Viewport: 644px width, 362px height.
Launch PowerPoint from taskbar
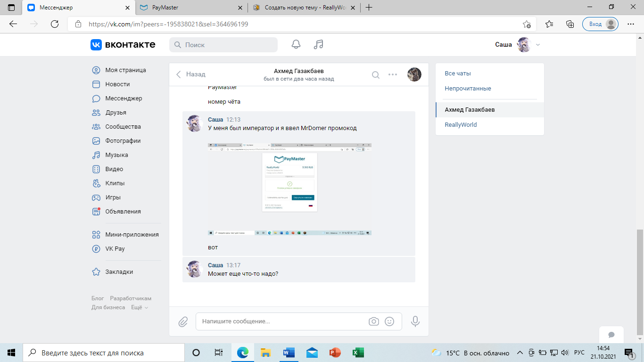click(335, 353)
